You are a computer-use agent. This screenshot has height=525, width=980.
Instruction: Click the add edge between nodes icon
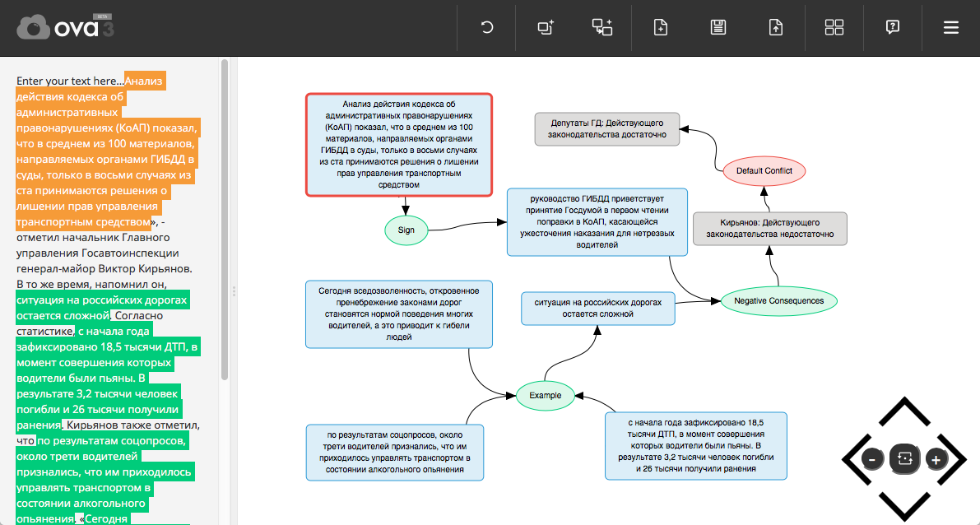602,27
